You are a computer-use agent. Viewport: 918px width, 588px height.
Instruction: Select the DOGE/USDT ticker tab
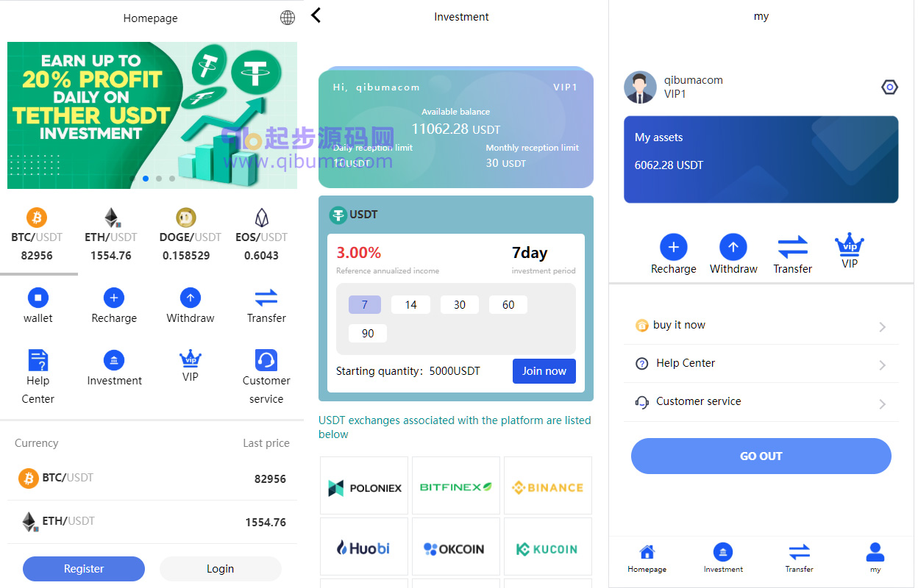190,235
